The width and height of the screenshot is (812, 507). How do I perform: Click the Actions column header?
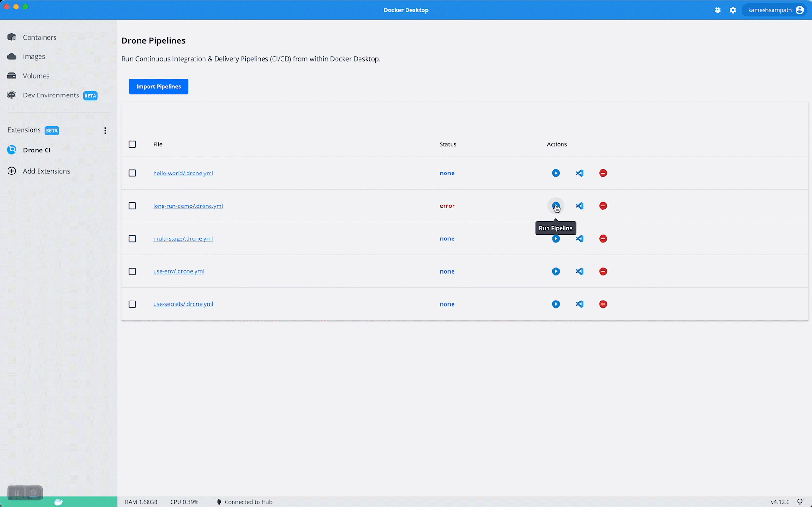(557, 144)
